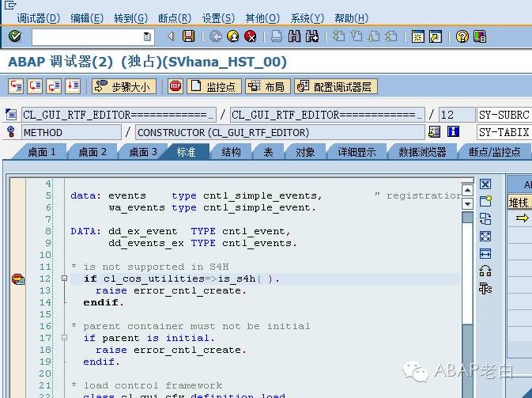Click the green checkmark Enter icon
Image resolution: width=532 pixels, height=398 pixels.
[15, 36]
